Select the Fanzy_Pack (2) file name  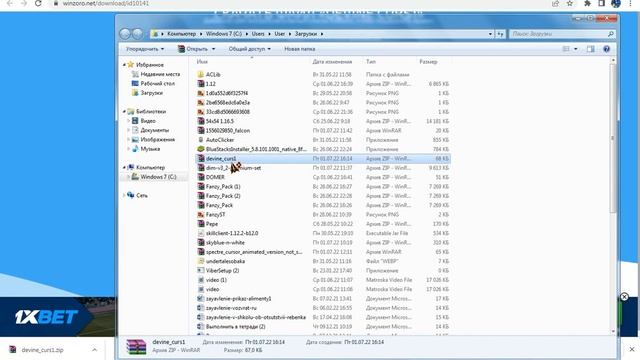223,196
